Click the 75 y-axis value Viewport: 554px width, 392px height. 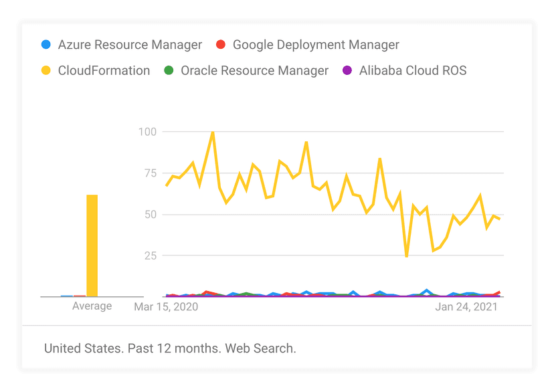[x=150, y=173]
